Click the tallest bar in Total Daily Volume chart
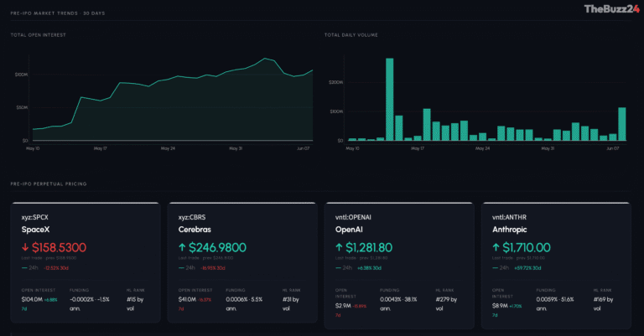 point(389,99)
